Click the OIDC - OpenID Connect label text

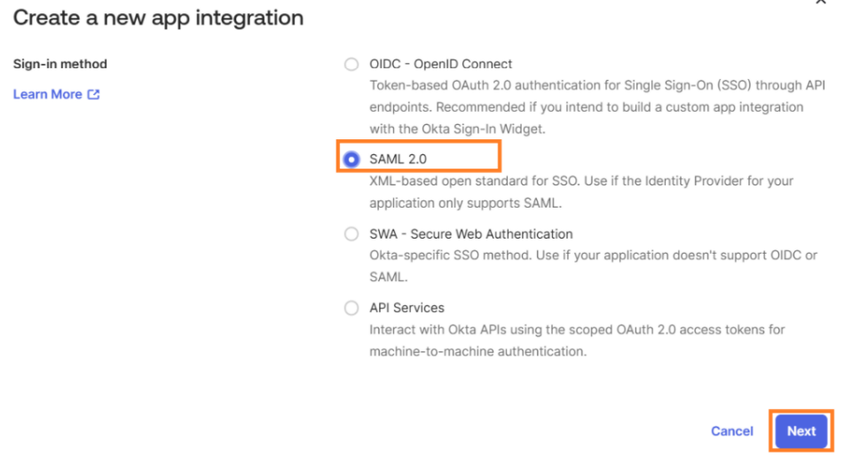pos(441,65)
